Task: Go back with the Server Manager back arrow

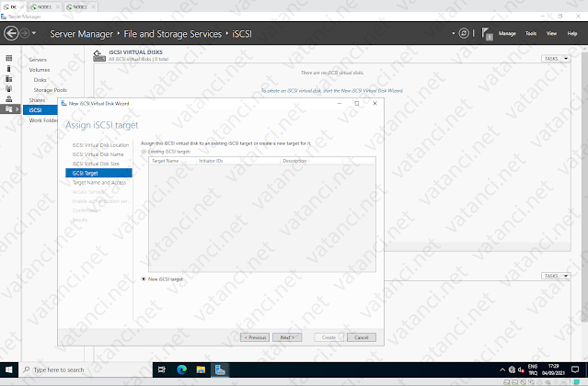Action: point(11,33)
